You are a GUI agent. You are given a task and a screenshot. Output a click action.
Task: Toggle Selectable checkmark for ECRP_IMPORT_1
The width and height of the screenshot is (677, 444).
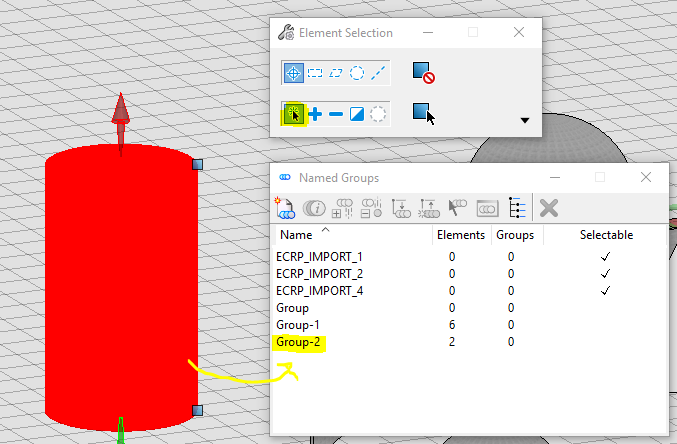605,257
